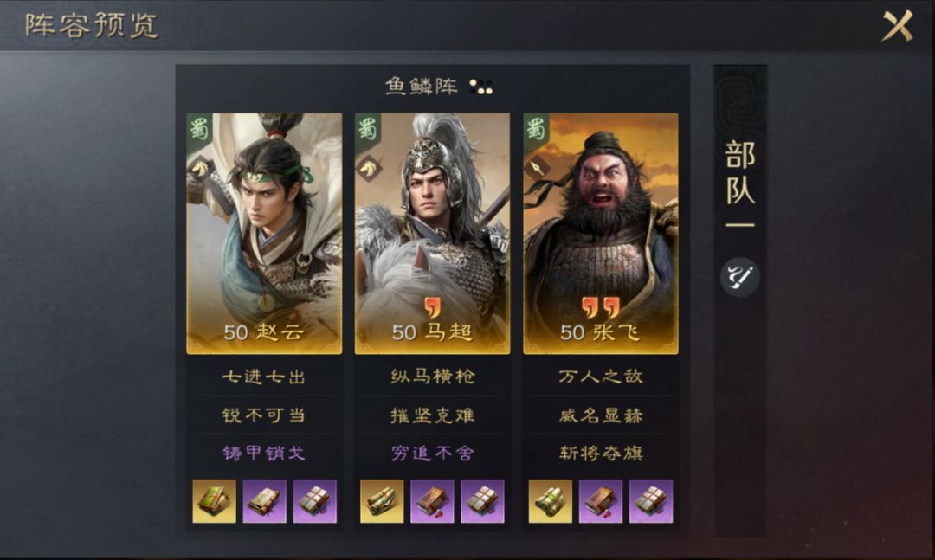
Task: Open the 纵马横枪 skill
Action: [432, 377]
